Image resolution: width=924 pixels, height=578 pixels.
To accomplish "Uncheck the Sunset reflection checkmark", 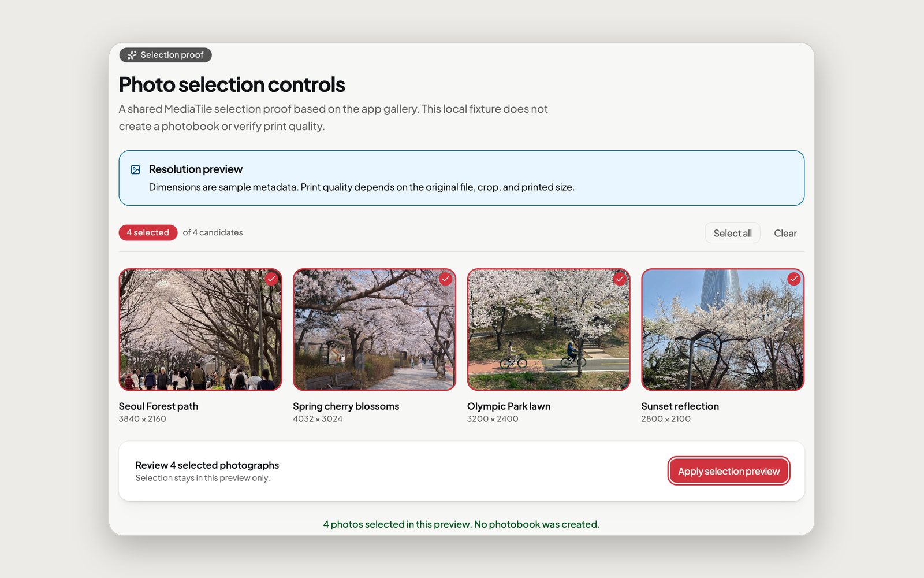I will [794, 279].
